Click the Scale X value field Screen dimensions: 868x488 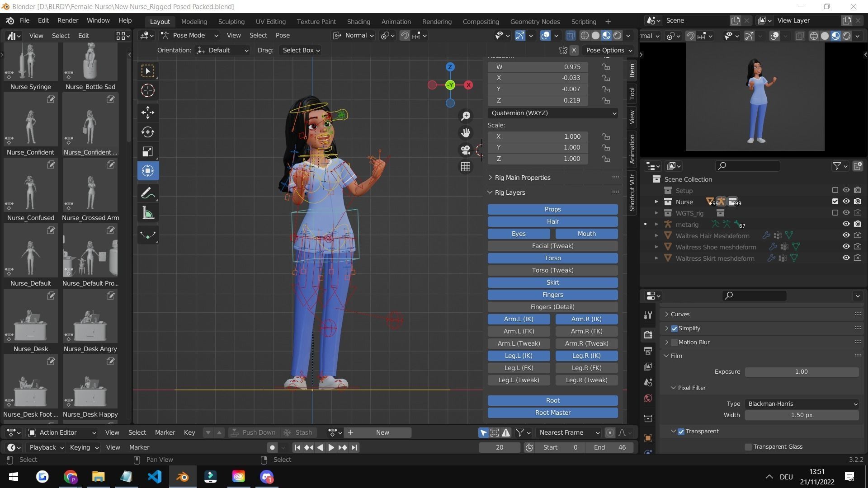pos(538,136)
